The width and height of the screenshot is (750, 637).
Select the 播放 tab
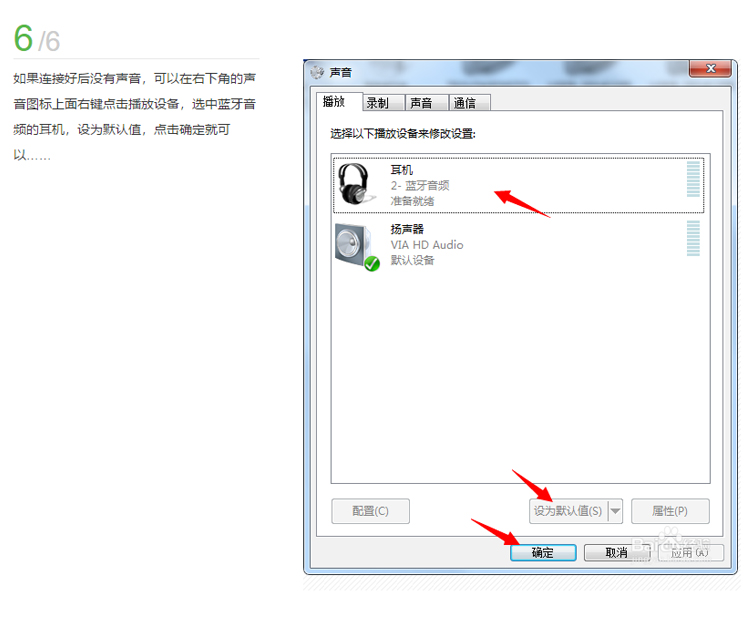[339, 101]
